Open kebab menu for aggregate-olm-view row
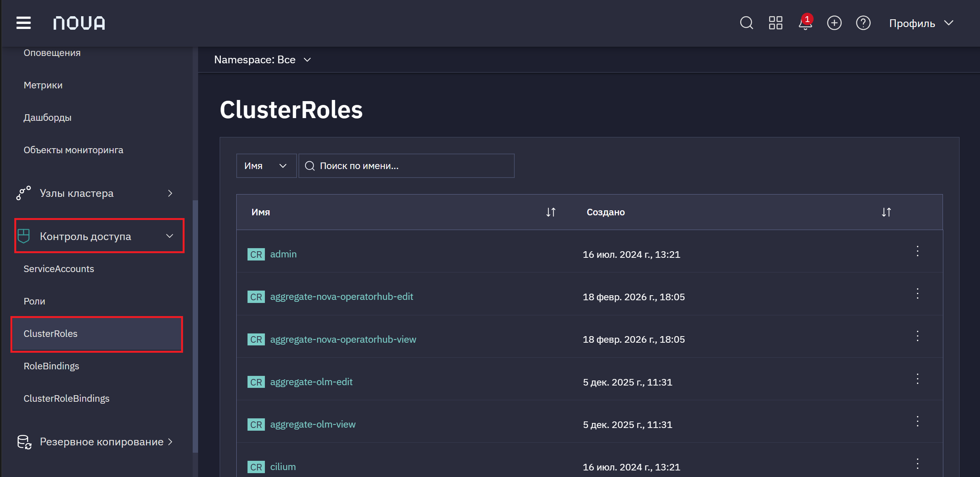This screenshot has height=477, width=980. tap(917, 421)
